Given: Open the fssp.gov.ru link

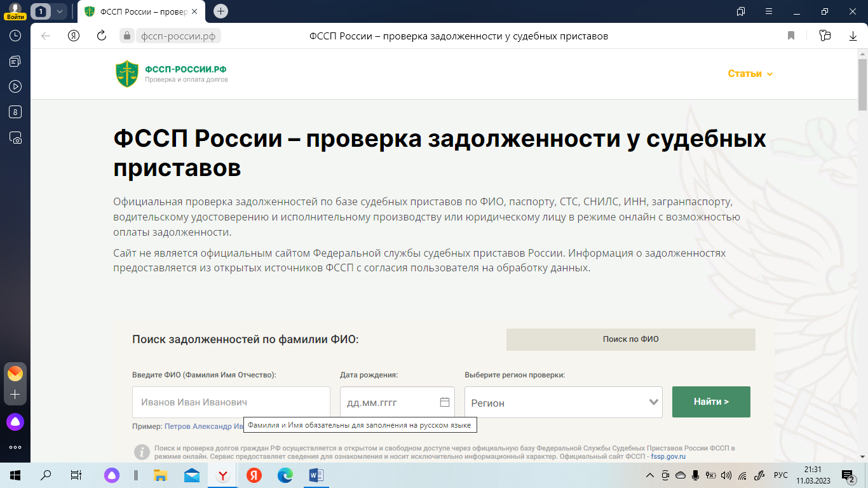Looking at the screenshot, I should click(x=668, y=456).
